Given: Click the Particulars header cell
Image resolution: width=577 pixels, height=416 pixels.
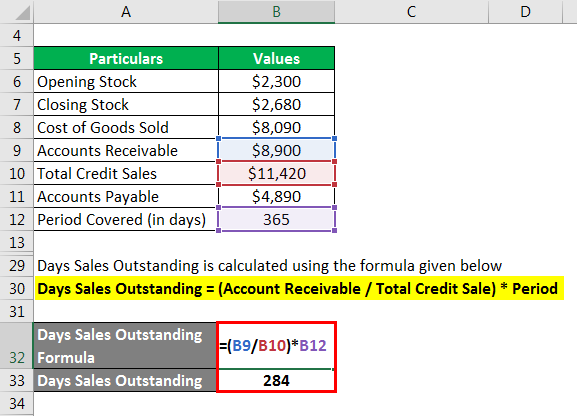Looking at the screenshot, I should coord(126,59).
